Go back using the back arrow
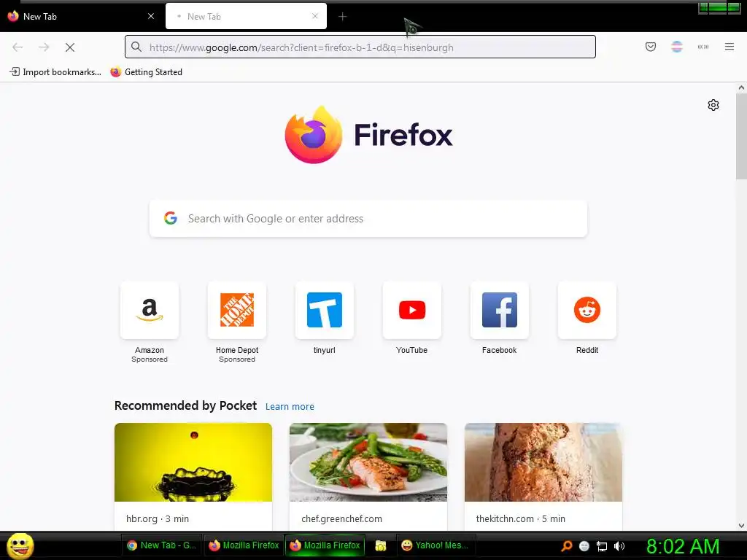 (18, 47)
